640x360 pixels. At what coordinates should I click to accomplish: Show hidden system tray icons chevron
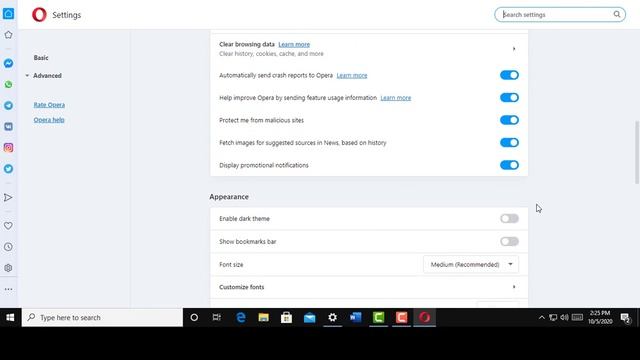542,318
